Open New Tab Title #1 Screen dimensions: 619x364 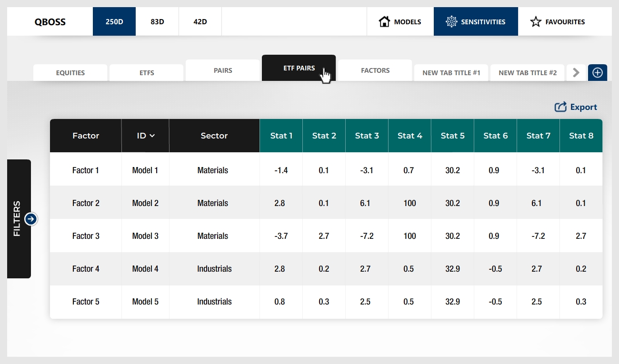point(451,73)
